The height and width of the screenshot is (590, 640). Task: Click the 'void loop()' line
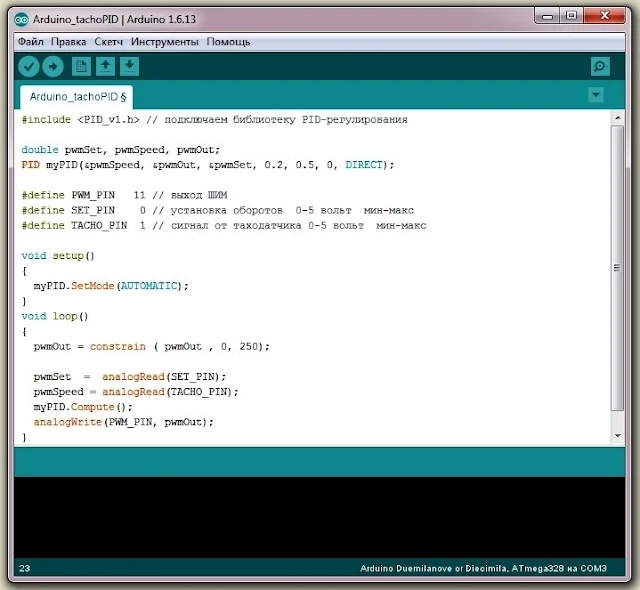pos(55,316)
